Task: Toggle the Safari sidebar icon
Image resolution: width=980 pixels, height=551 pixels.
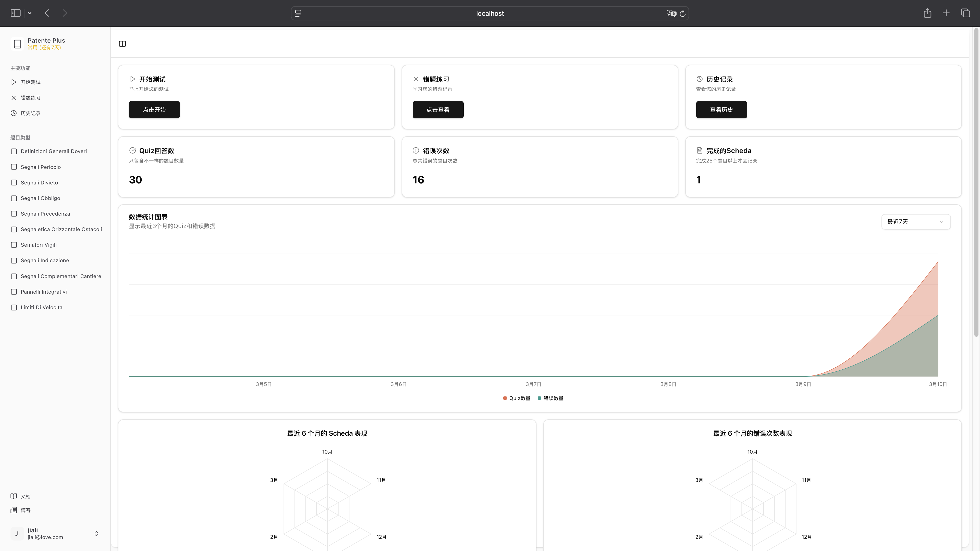Action: 16,12
